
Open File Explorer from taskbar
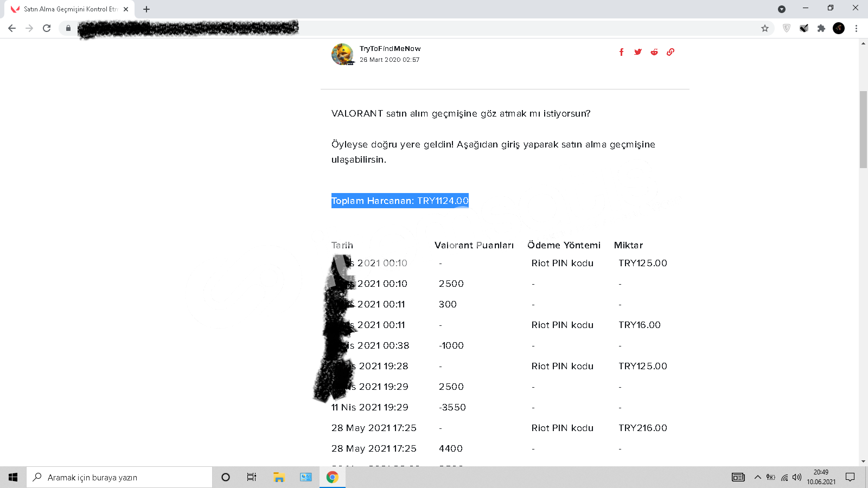click(279, 477)
